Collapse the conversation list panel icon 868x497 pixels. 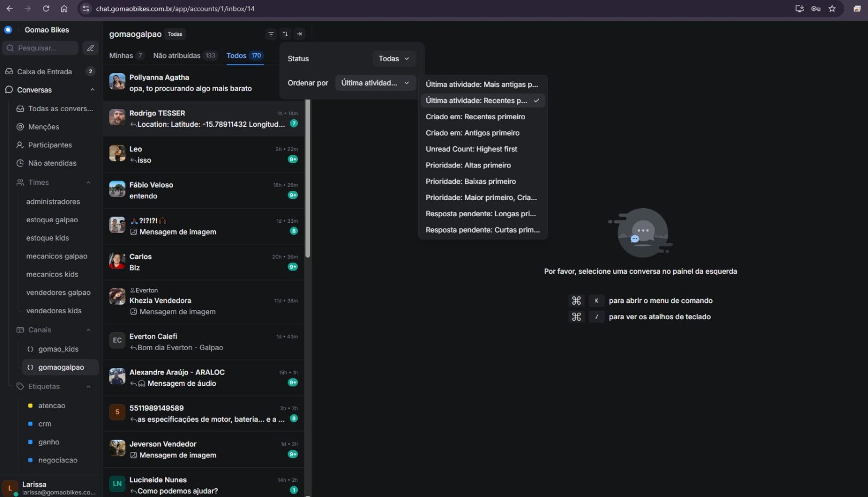coord(299,34)
